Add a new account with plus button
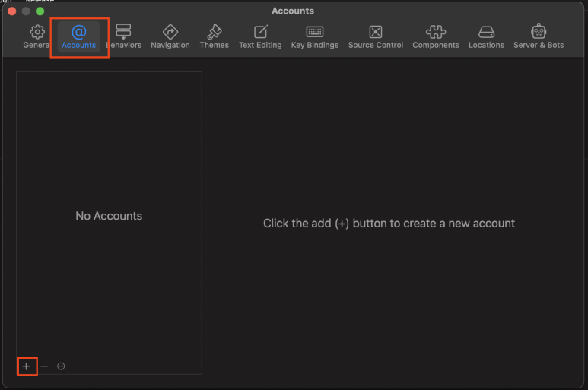 coord(27,366)
